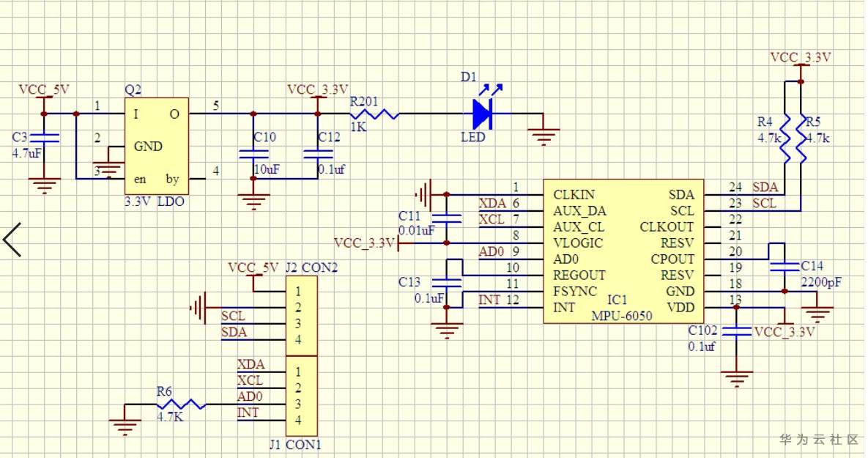Select capacitor C102 0.1uf symbol
Viewport: 868px width, 458px height.
click(736, 331)
